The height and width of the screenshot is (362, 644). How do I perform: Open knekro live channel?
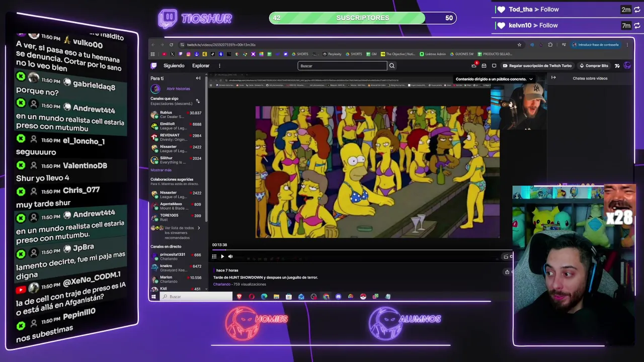click(x=176, y=268)
